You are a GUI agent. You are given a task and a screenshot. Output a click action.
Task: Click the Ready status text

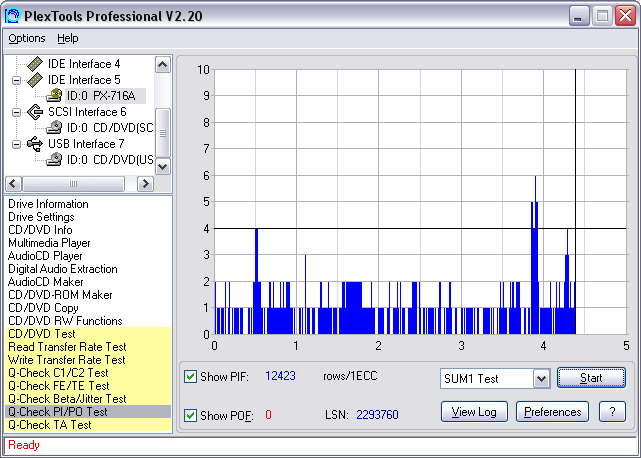pos(24,445)
